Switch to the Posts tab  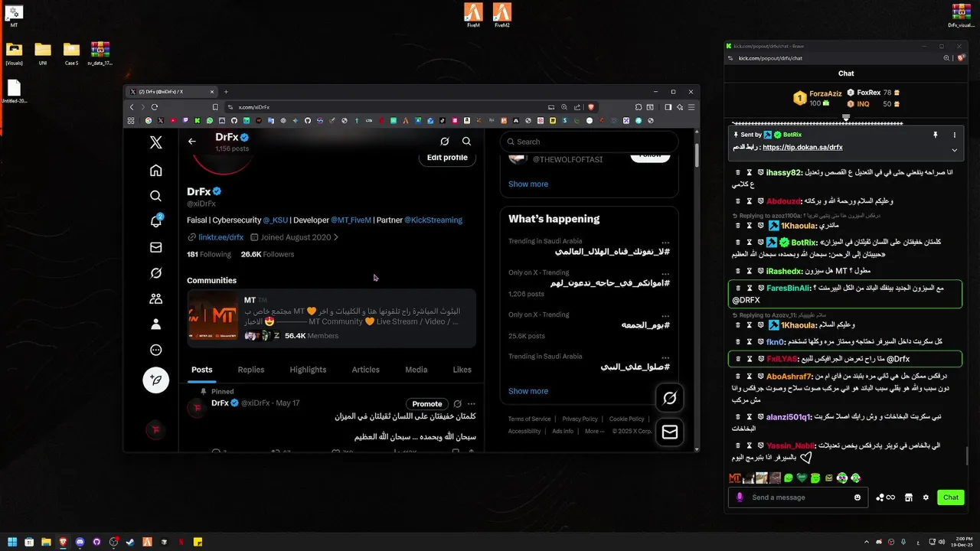pos(202,370)
